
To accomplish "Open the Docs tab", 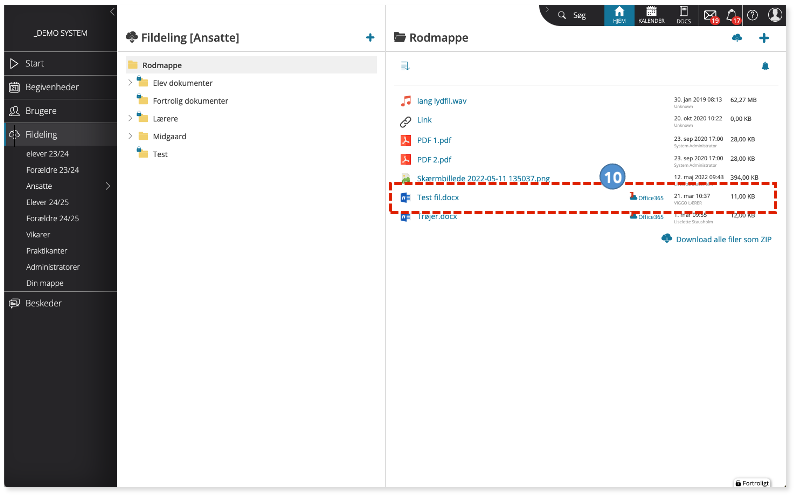I will pos(684,15).
